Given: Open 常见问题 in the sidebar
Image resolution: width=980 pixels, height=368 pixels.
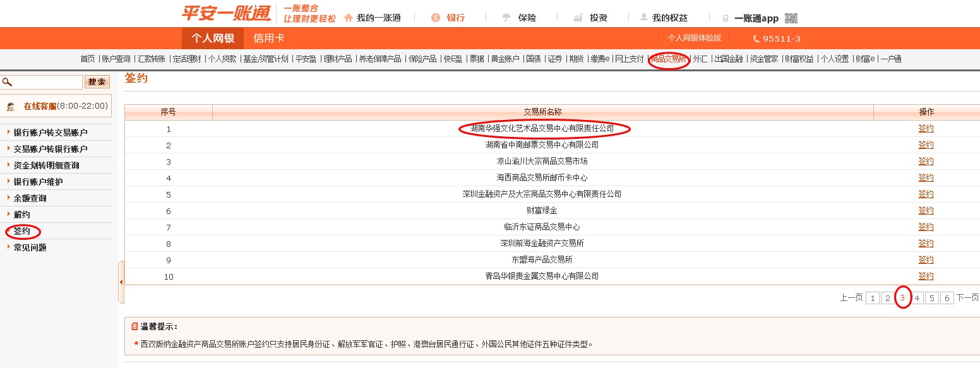Looking at the screenshot, I should (30, 247).
